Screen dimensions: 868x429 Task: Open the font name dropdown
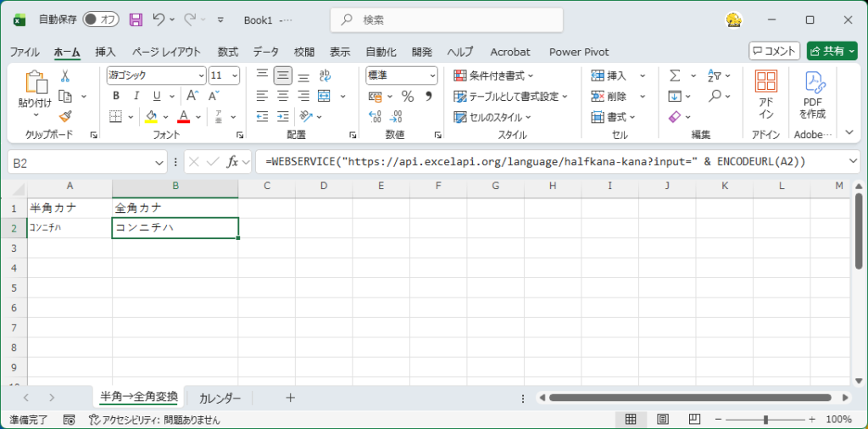point(201,75)
